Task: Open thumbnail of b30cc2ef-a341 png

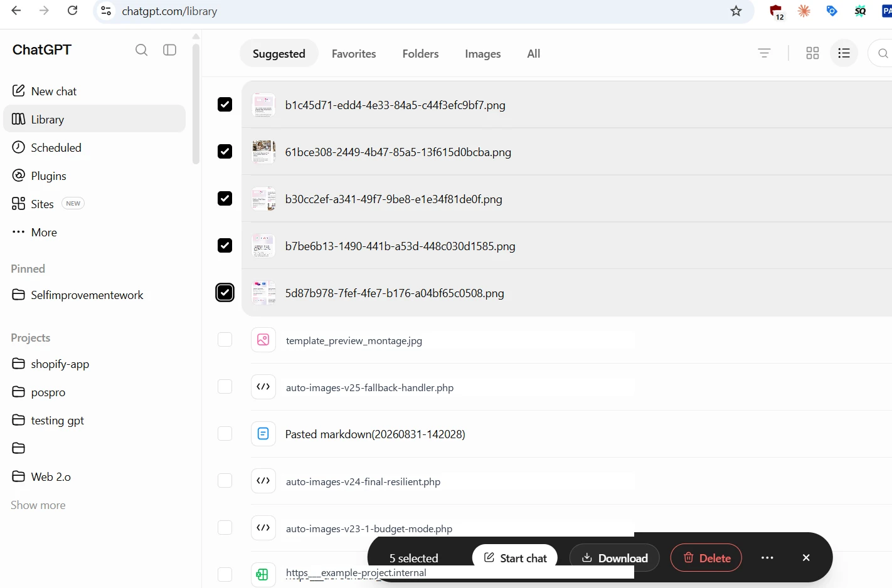Action: coord(263,199)
